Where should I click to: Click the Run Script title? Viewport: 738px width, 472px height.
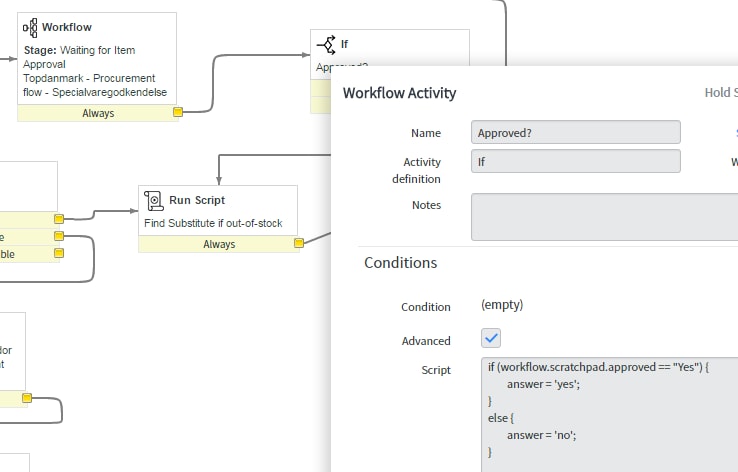coord(197,200)
